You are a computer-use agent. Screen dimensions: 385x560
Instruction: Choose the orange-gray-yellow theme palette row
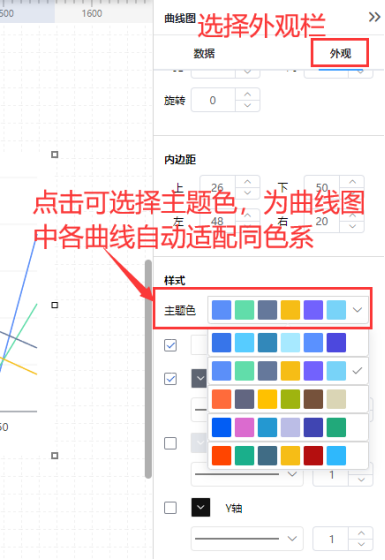288,399
